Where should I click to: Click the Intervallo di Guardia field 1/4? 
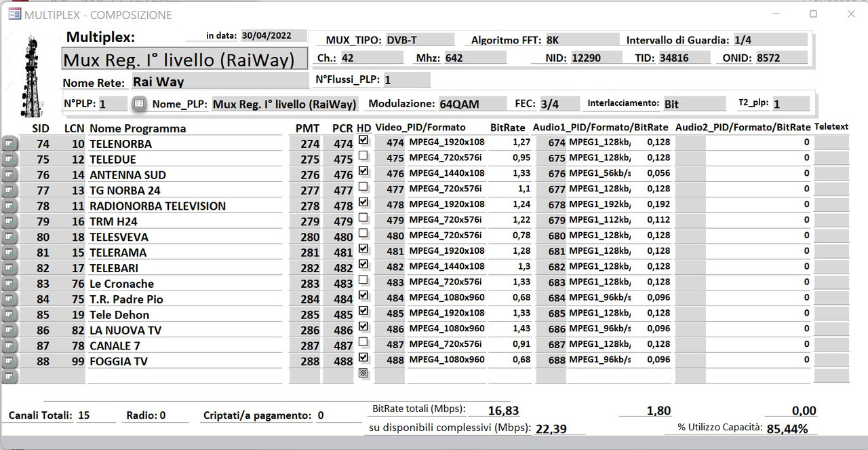point(770,39)
